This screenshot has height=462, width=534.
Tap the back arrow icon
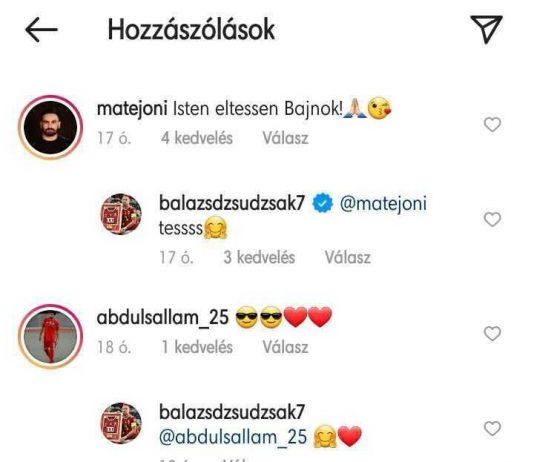pos(41,30)
